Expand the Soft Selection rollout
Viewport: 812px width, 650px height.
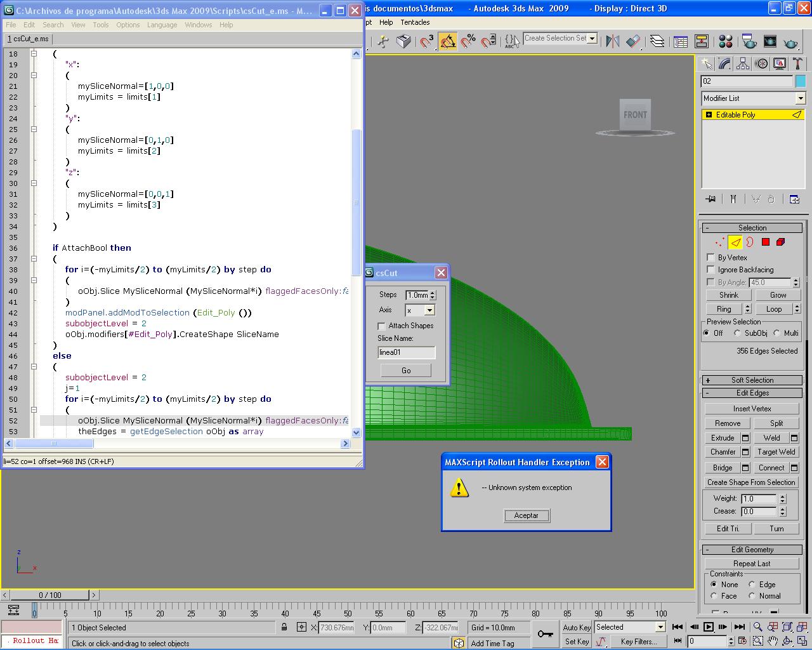coord(752,380)
